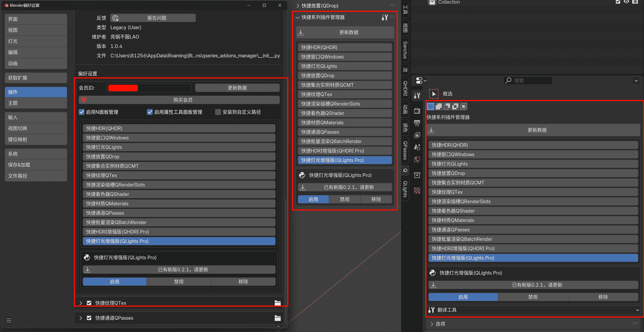Click the 购买会员 button

pos(179,100)
